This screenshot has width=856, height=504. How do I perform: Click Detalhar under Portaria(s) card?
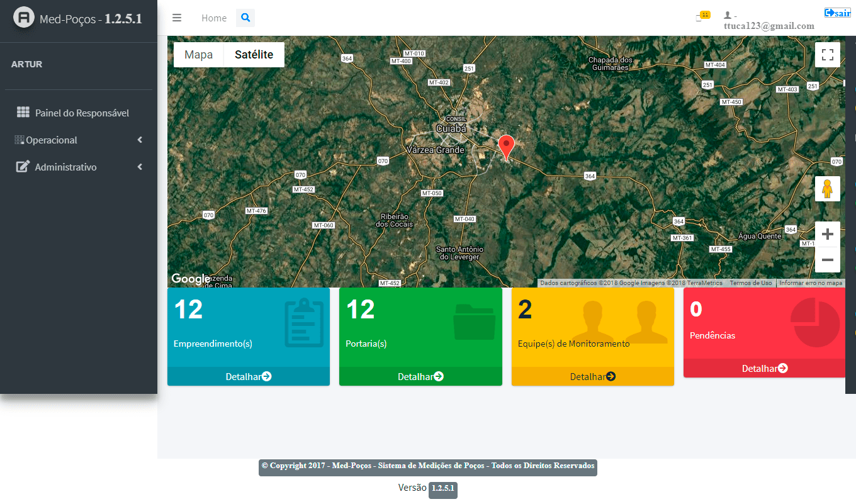[420, 376]
